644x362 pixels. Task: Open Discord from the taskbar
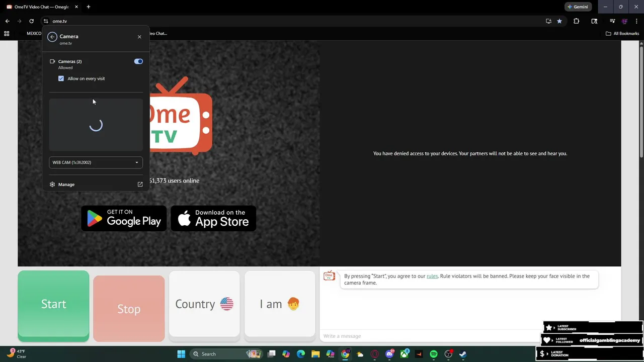(x=389, y=354)
